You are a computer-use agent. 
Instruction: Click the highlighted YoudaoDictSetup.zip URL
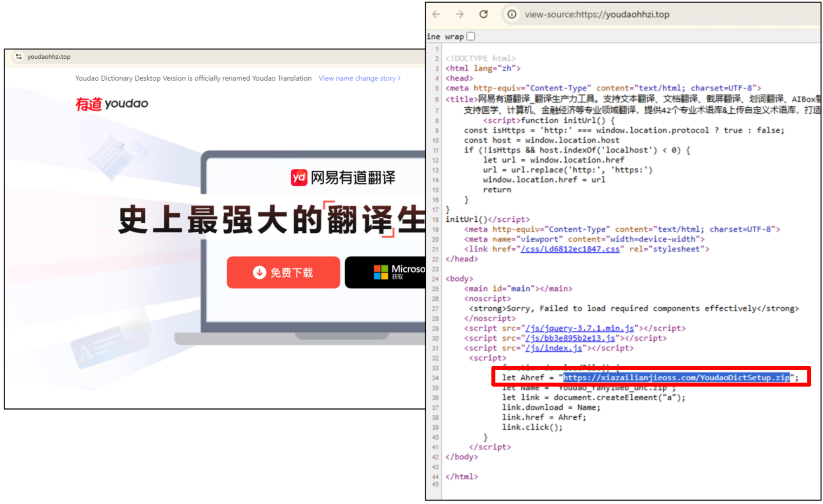point(676,377)
